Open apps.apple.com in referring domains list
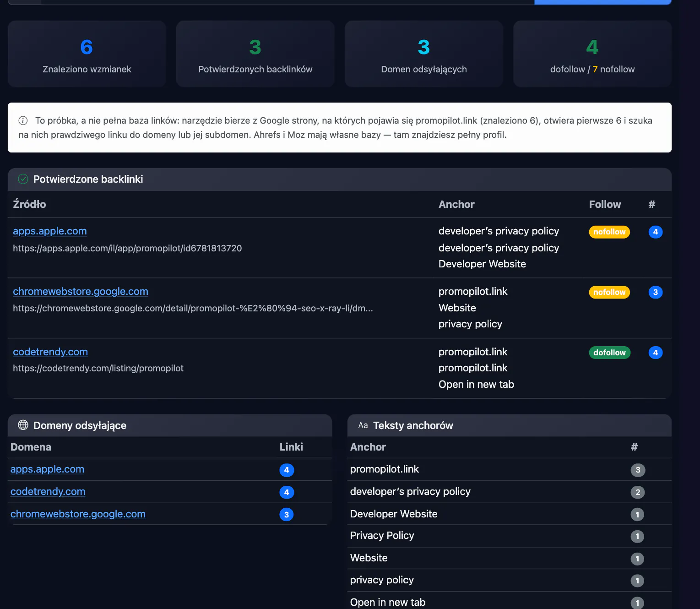 47,469
